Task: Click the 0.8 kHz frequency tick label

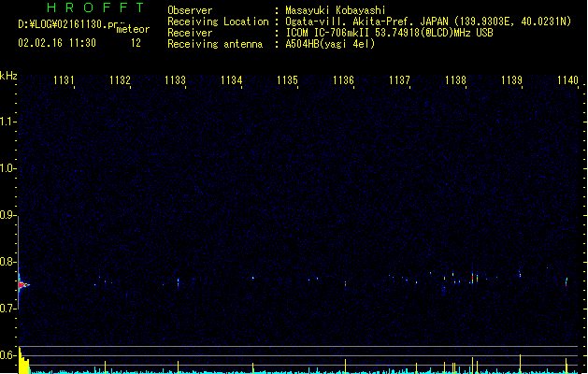Action: [x=7, y=262]
